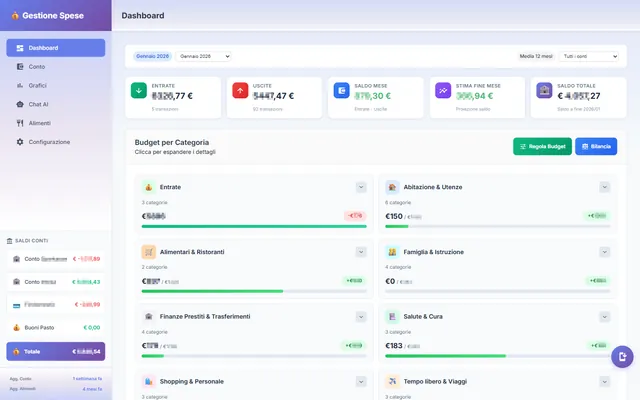
Task: Expand the Entrate category card
Action: (361, 187)
